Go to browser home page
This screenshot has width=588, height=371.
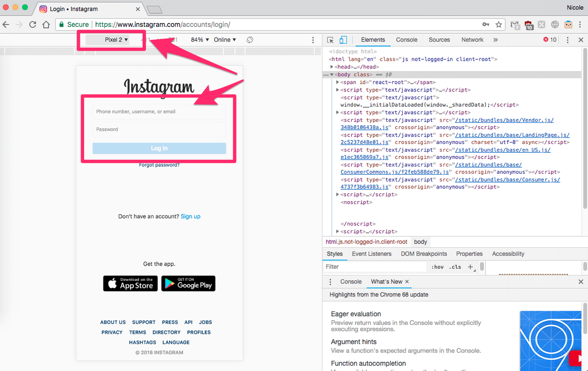pos(46,24)
